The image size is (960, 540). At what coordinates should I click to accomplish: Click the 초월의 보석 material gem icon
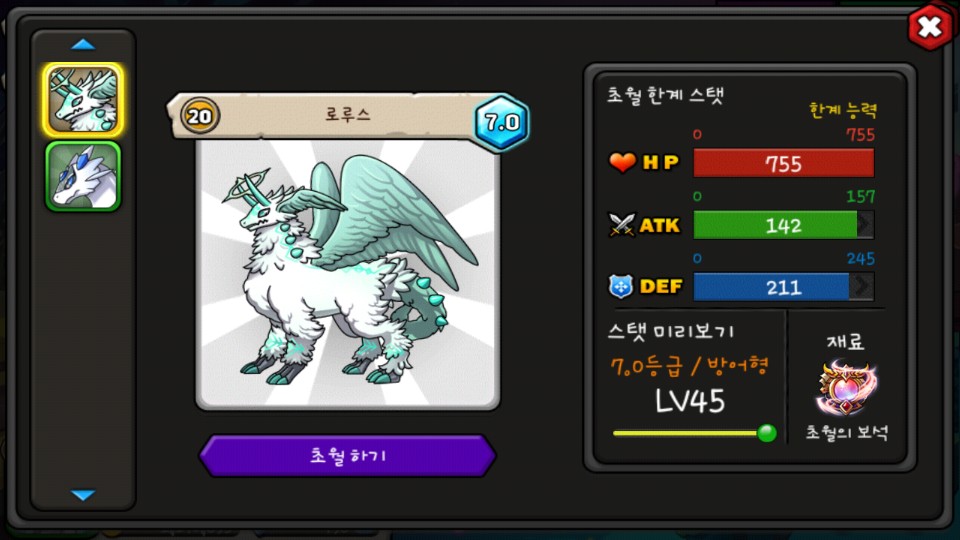[847, 387]
